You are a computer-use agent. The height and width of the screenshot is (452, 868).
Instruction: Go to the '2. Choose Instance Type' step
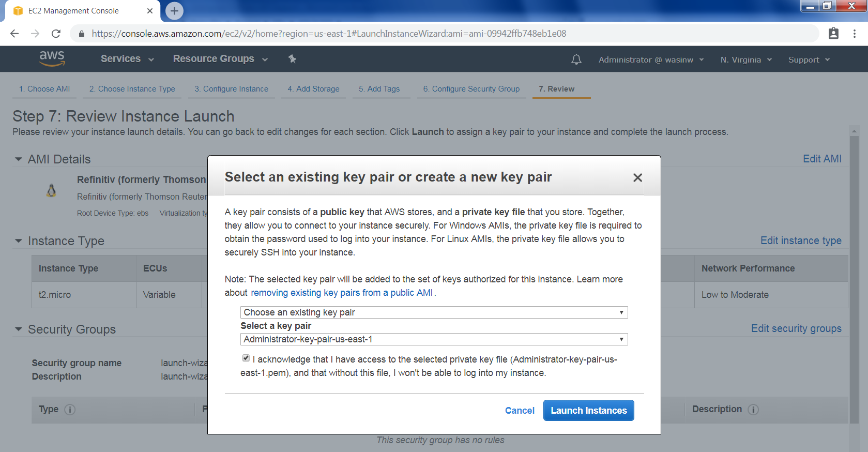[132, 89]
